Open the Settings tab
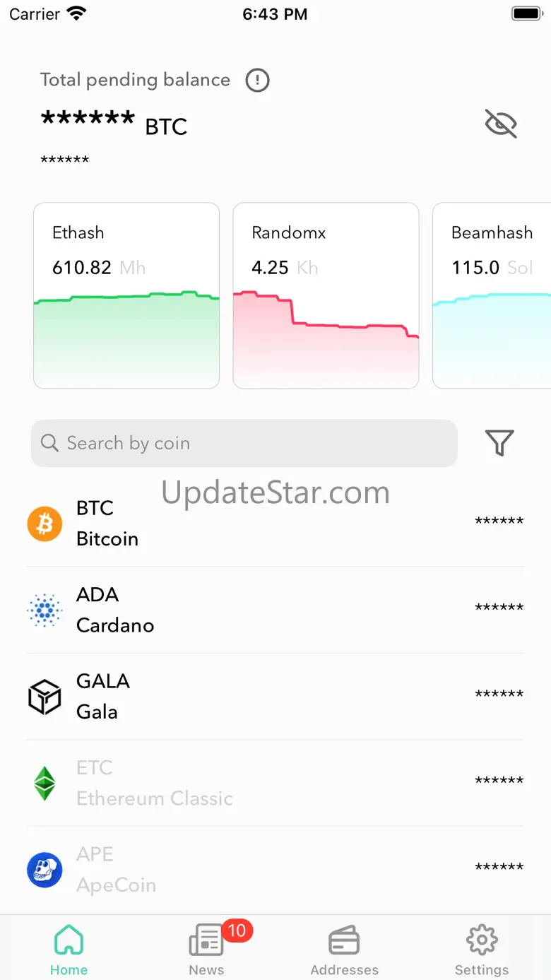 [x=482, y=949]
